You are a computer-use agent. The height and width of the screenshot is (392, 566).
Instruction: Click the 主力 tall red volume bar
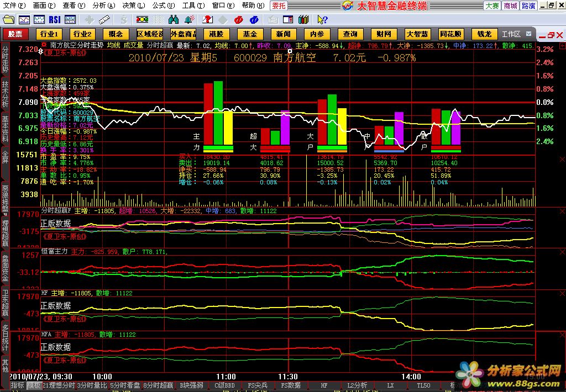(x=208, y=114)
